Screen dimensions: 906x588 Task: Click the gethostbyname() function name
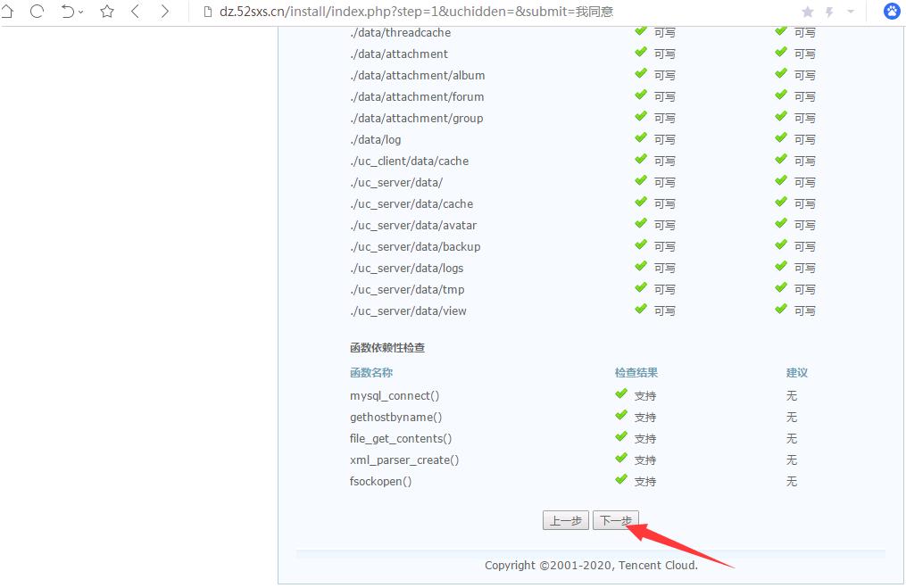point(395,418)
